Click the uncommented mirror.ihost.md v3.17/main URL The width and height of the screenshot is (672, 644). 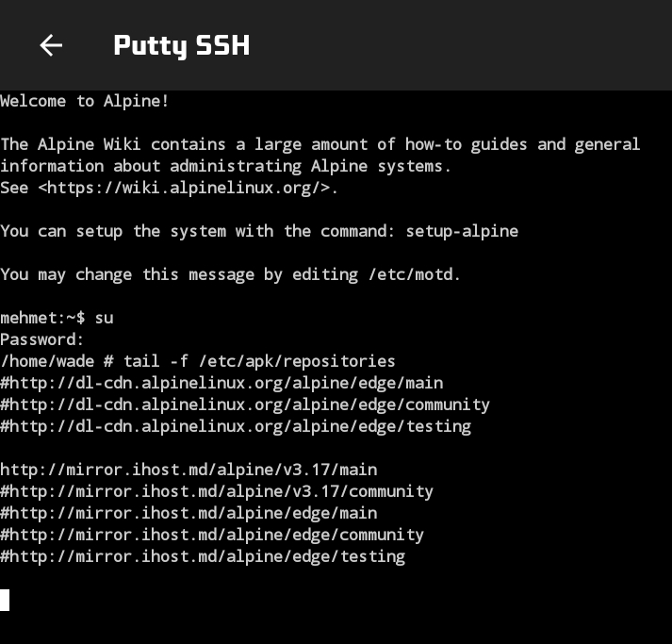(x=188, y=470)
